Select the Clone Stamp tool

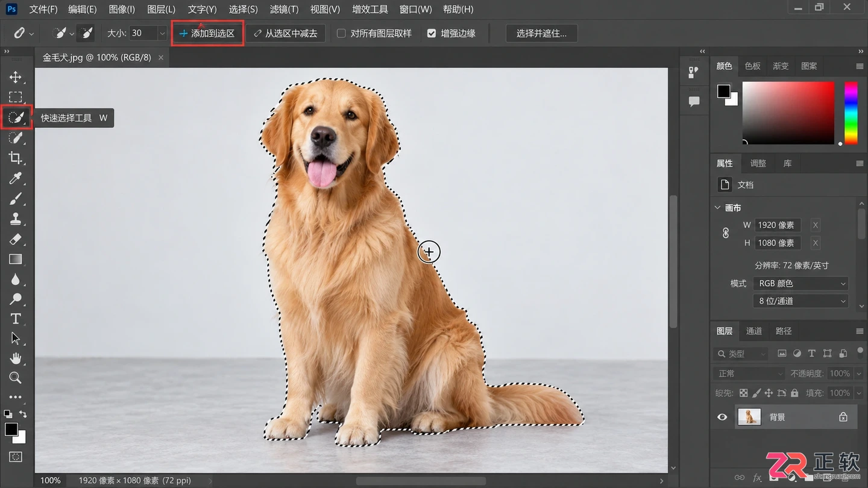16,219
